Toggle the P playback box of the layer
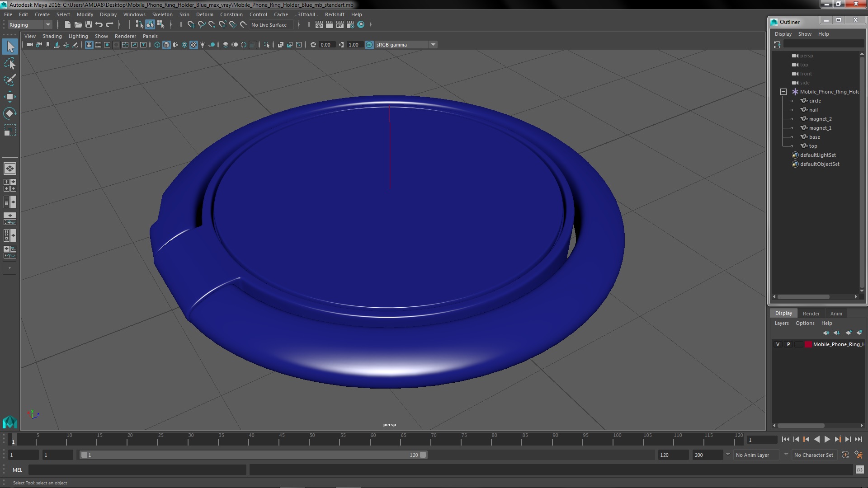 pos(788,344)
